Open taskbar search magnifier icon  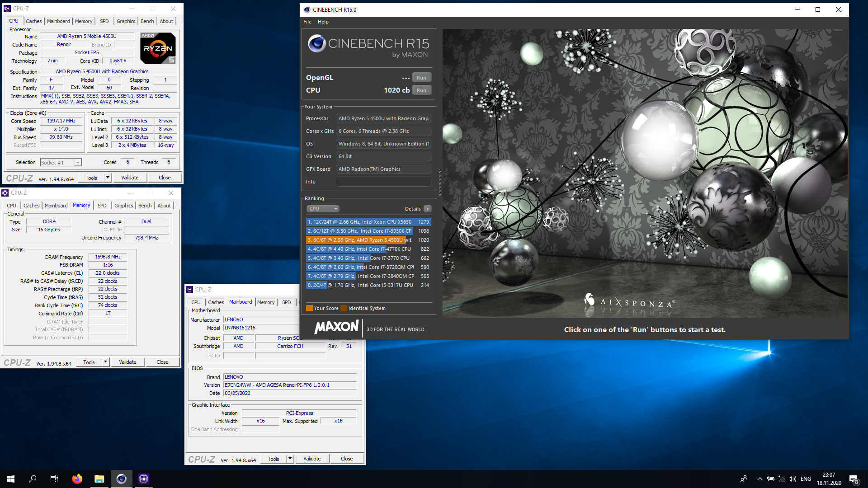tap(33, 479)
